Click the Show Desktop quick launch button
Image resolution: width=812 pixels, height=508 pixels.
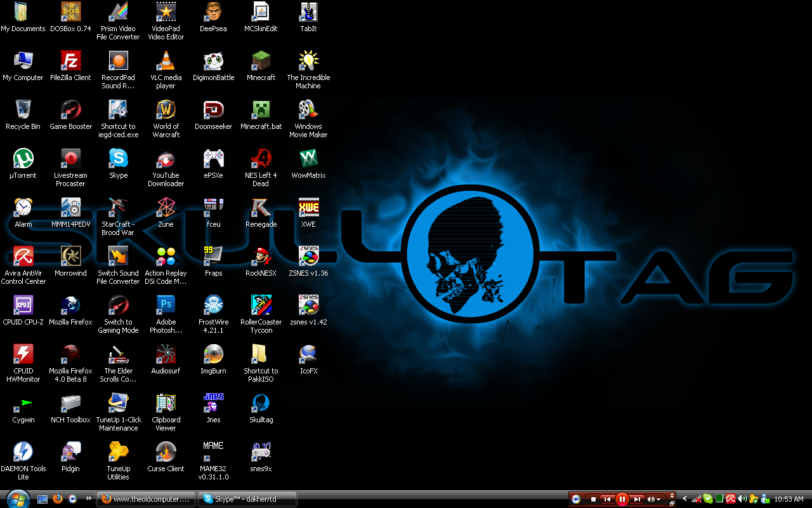(x=43, y=499)
